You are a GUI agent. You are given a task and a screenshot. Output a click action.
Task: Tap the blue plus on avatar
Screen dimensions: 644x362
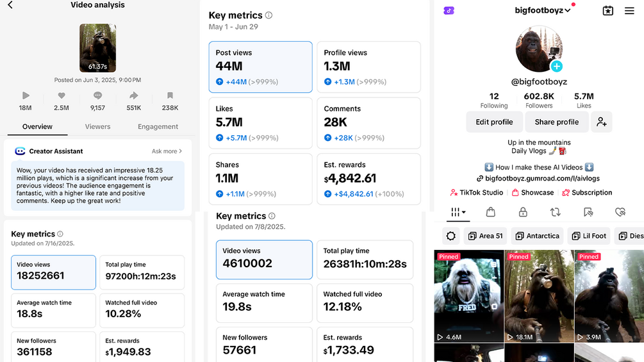point(556,66)
